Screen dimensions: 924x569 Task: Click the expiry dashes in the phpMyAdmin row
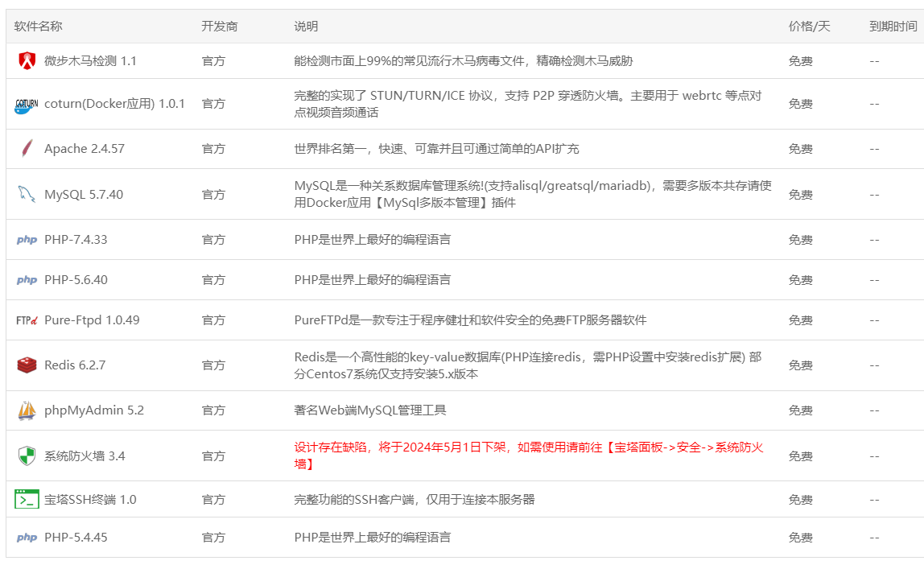coord(874,411)
